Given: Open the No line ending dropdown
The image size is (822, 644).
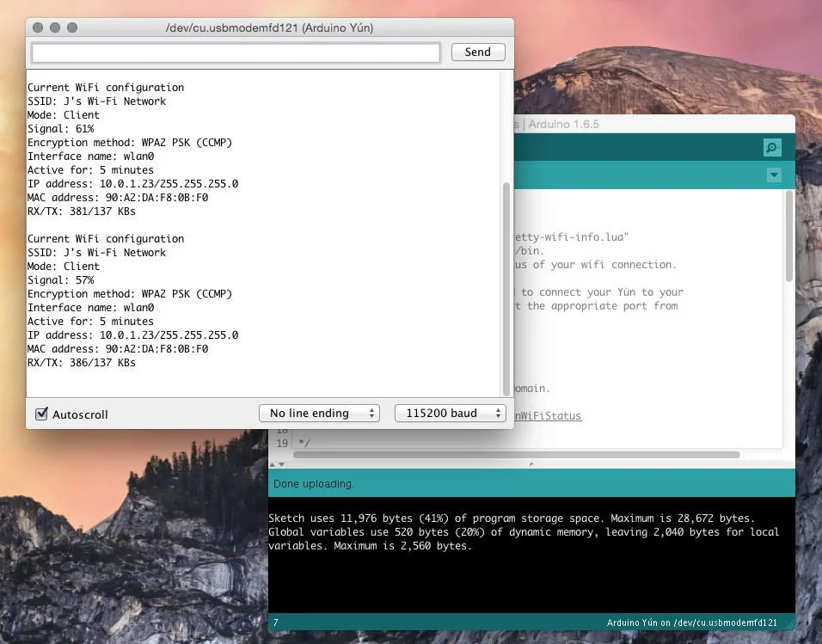Looking at the screenshot, I should (x=319, y=413).
